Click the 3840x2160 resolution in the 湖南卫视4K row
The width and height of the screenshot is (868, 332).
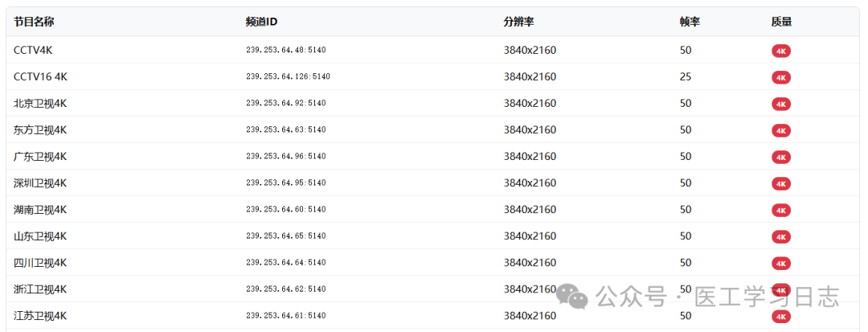point(530,209)
